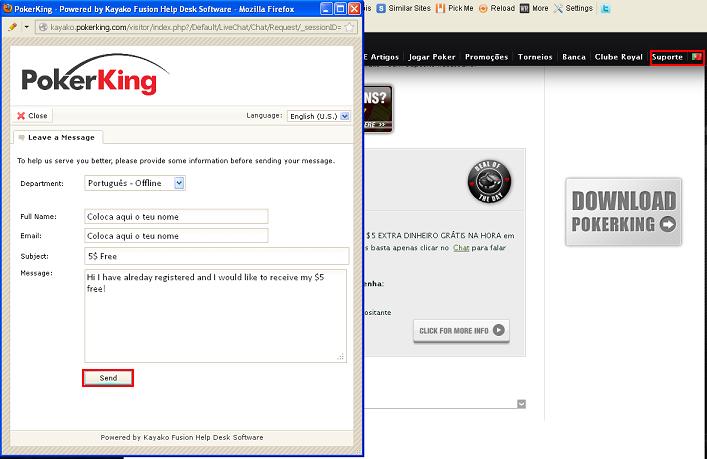Focus the Email input field
This screenshot has height=459, width=707.
coord(176,236)
